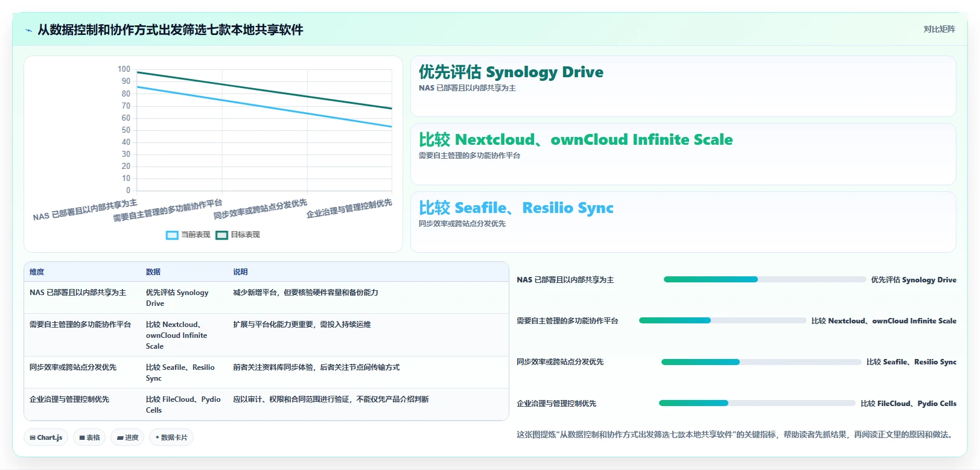Click the page title 从数据控制和协作方式出发筛选七款本地共享软件
This screenshot has height=470, width=980.
[x=170, y=30]
